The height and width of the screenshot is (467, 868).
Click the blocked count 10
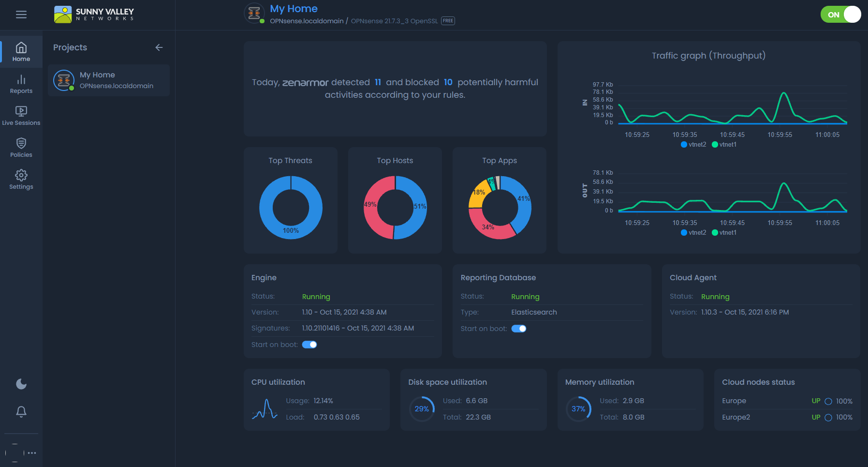pos(448,82)
